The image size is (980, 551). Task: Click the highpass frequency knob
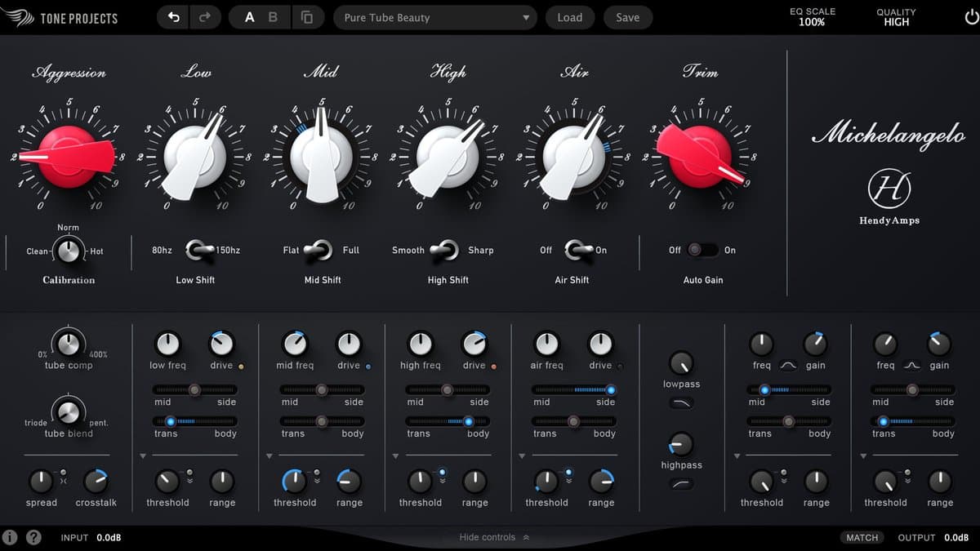pos(681,444)
